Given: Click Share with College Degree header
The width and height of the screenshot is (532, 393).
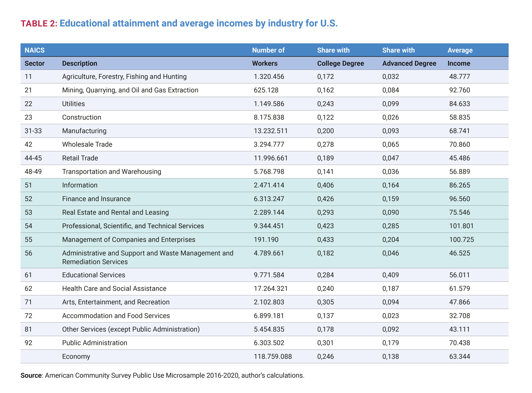Looking at the screenshot, I should tap(333, 50).
